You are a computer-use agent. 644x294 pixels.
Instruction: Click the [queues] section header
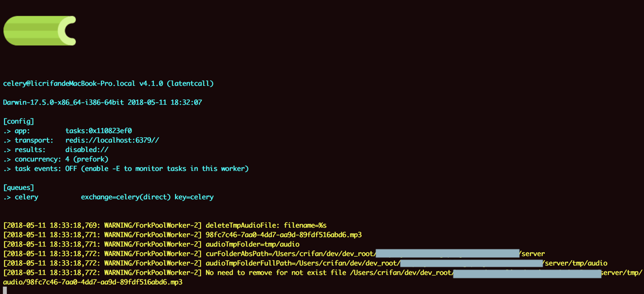(x=18, y=188)
